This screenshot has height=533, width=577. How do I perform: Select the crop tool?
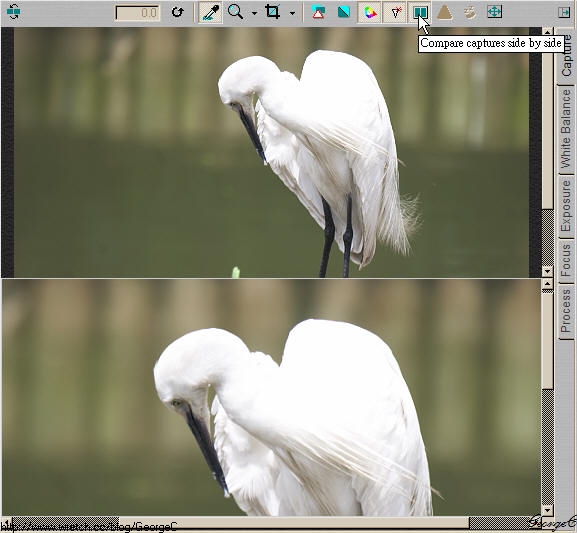(x=273, y=12)
